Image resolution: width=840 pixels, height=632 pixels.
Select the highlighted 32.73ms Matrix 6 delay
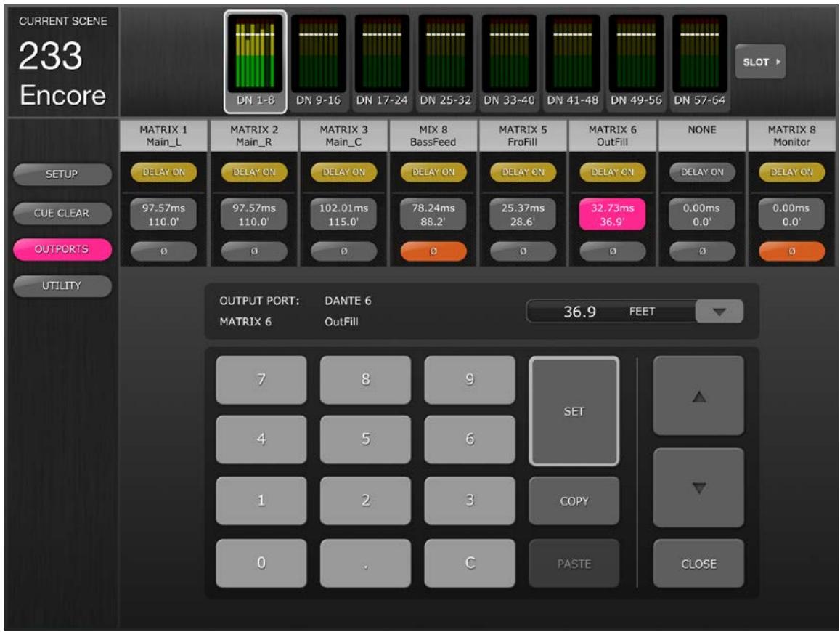[612, 214]
